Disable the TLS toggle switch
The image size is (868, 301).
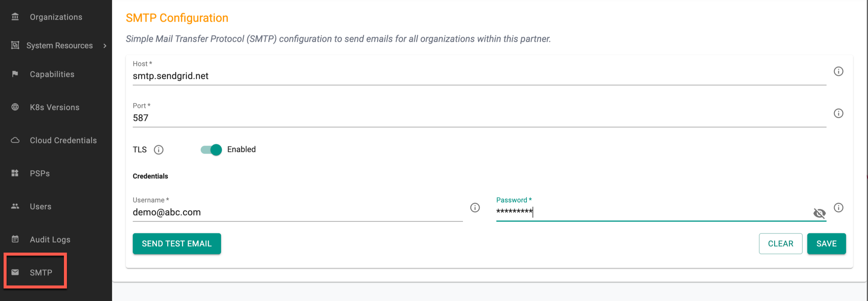(x=211, y=150)
